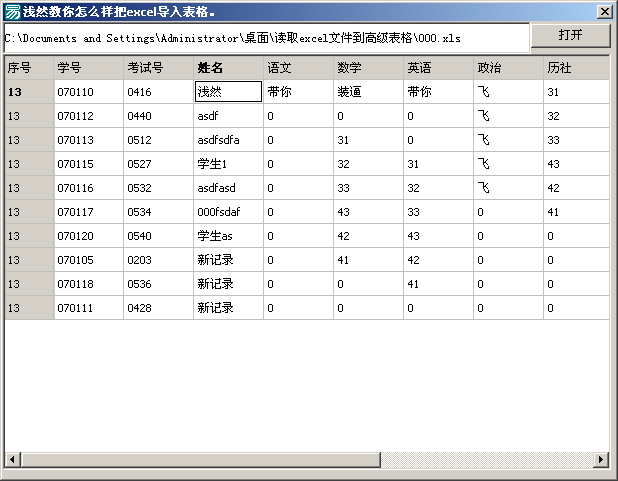Screen dimensions: 618x481
Task: Close the window with X button
Action: 605,11
